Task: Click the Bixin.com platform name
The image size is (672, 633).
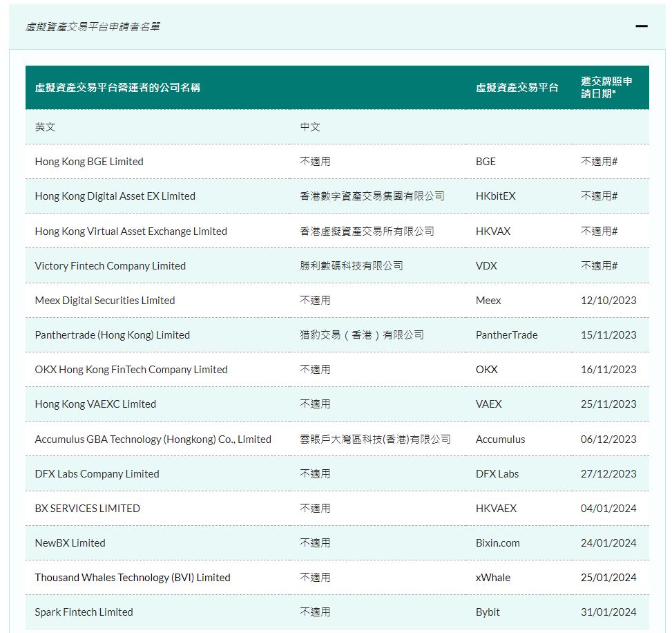Action: coord(497,543)
